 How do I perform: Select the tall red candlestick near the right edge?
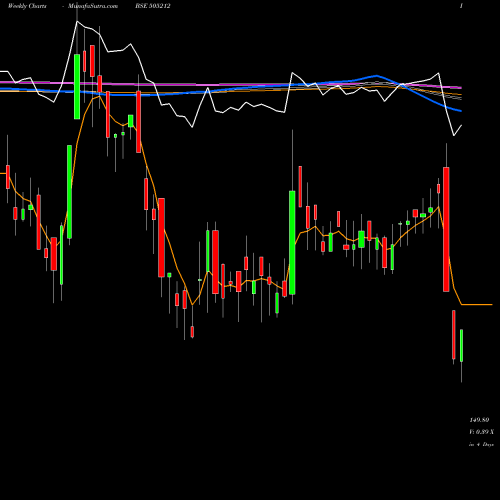[446, 229]
